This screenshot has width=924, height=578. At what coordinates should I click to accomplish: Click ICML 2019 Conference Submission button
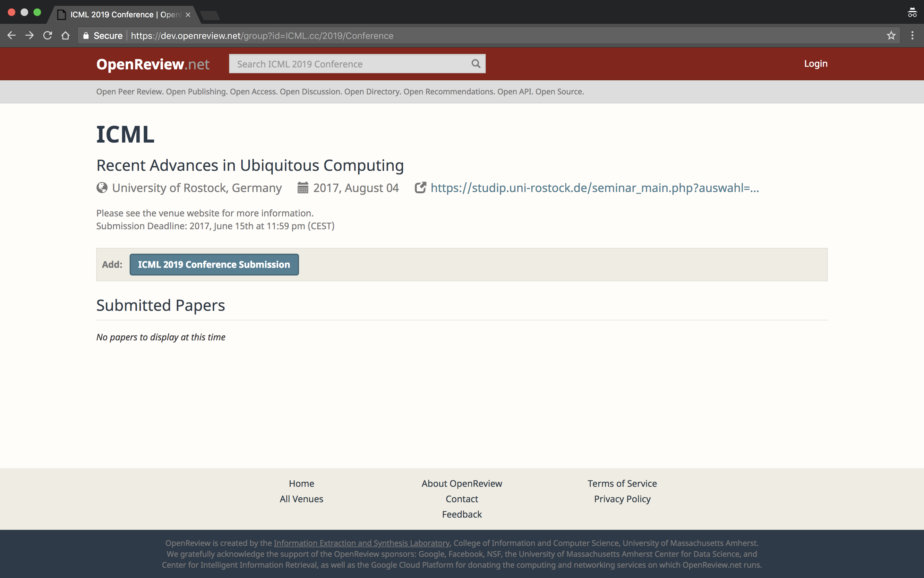point(214,265)
